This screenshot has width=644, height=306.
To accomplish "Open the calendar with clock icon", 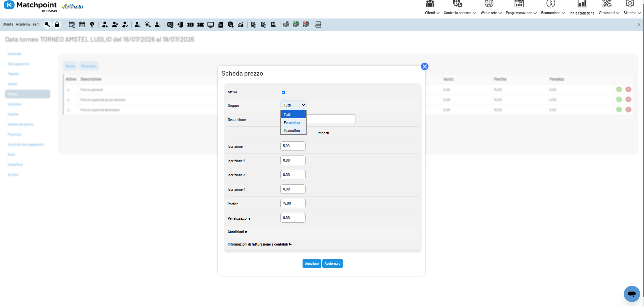I will 72,25.
